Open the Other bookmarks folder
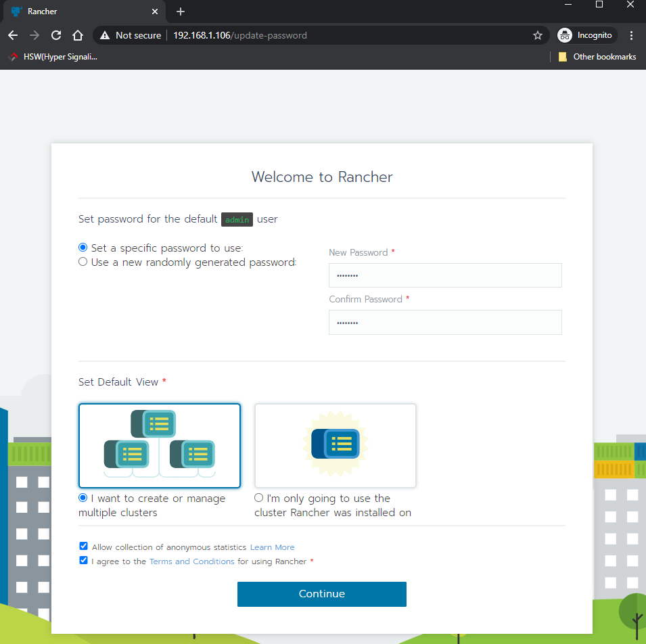This screenshot has width=646, height=644. pyautogui.click(x=597, y=57)
